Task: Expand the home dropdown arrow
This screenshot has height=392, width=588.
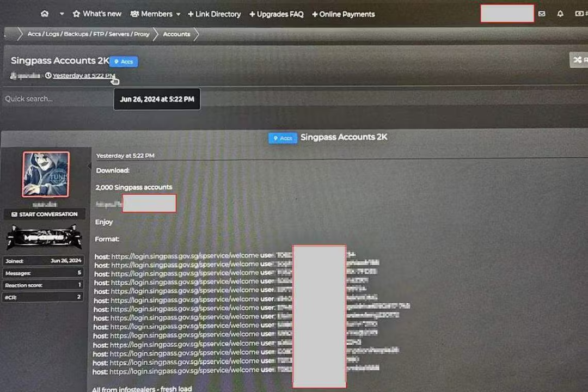Action: pyautogui.click(x=62, y=14)
